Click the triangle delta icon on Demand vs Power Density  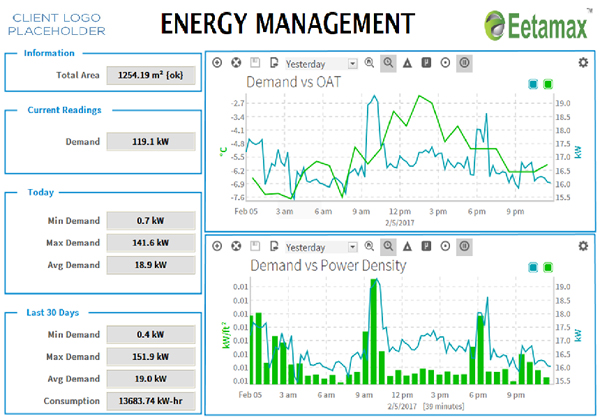(x=407, y=246)
